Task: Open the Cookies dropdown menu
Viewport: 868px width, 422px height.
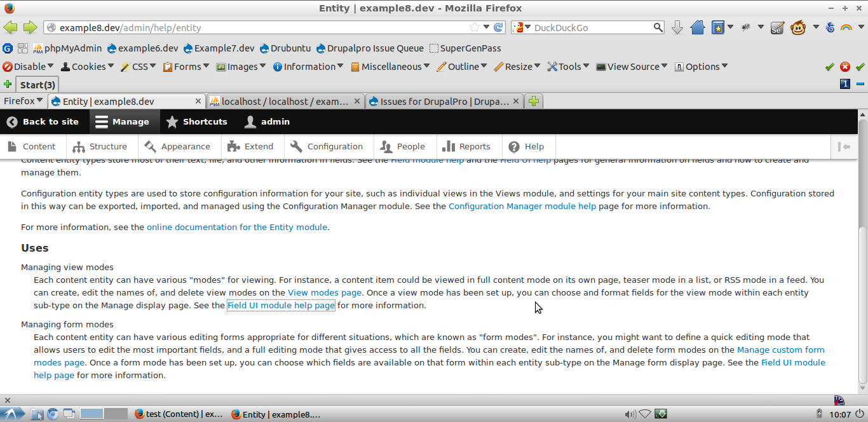Action: [x=87, y=67]
